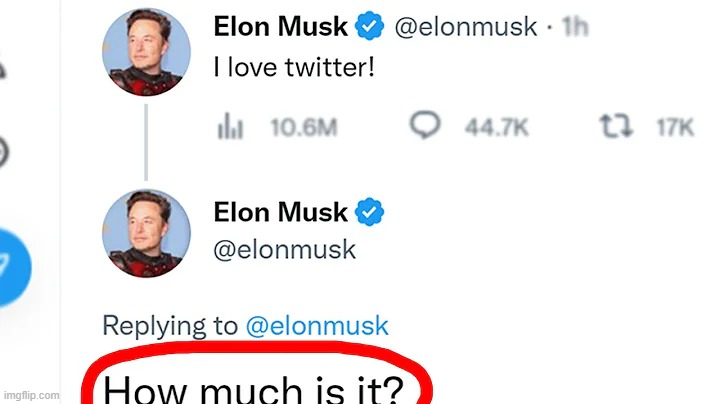Click the 10.6M views count
Screen dimensions: 720x404
(x=303, y=128)
